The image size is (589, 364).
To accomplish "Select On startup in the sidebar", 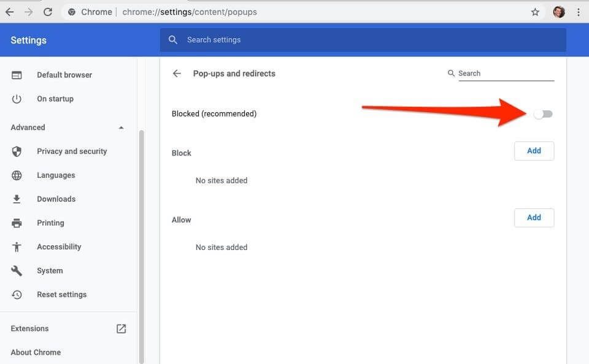I will point(55,99).
